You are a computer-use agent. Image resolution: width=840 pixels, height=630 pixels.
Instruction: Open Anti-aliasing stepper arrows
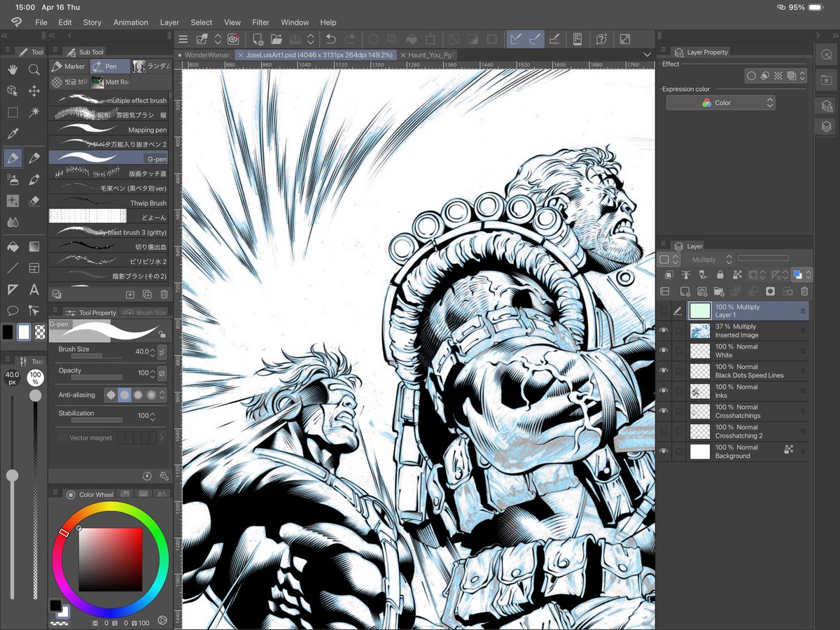point(162,395)
